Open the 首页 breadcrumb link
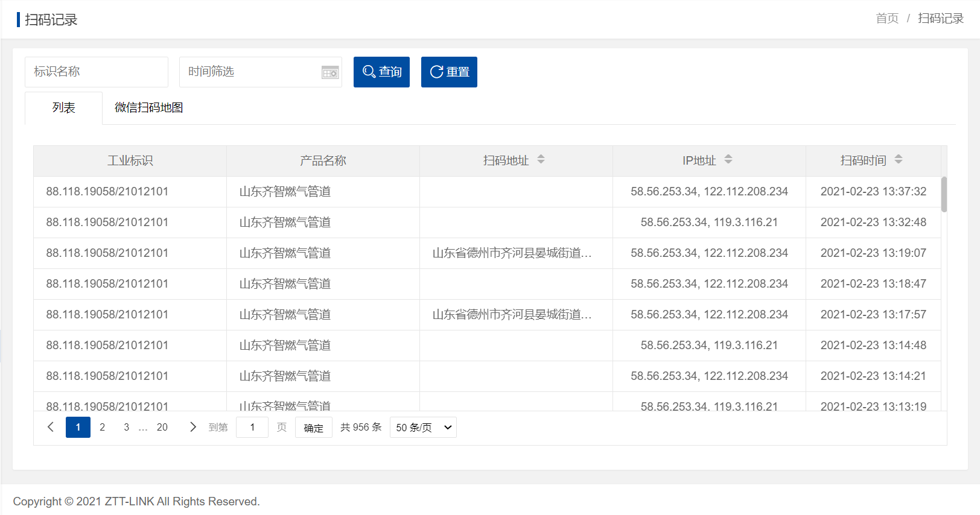Image resolution: width=980 pixels, height=515 pixels. tap(887, 19)
